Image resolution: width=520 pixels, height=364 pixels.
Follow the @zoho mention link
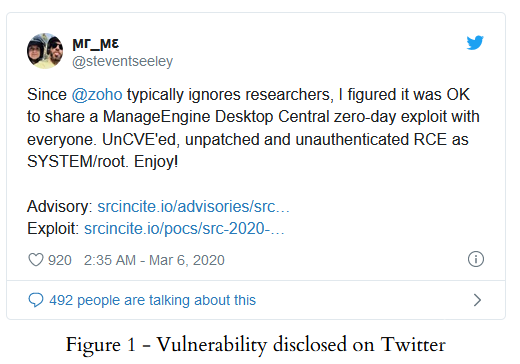pyautogui.click(x=97, y=94)
